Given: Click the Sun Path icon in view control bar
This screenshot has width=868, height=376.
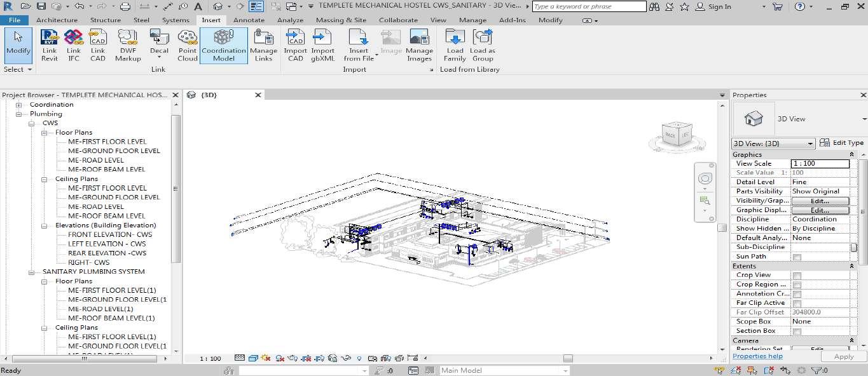Looking at the screenshot, I should [x=266, y=358].
